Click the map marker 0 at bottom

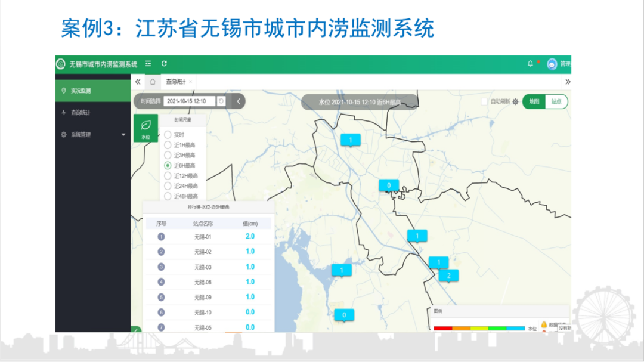[344, 315]
